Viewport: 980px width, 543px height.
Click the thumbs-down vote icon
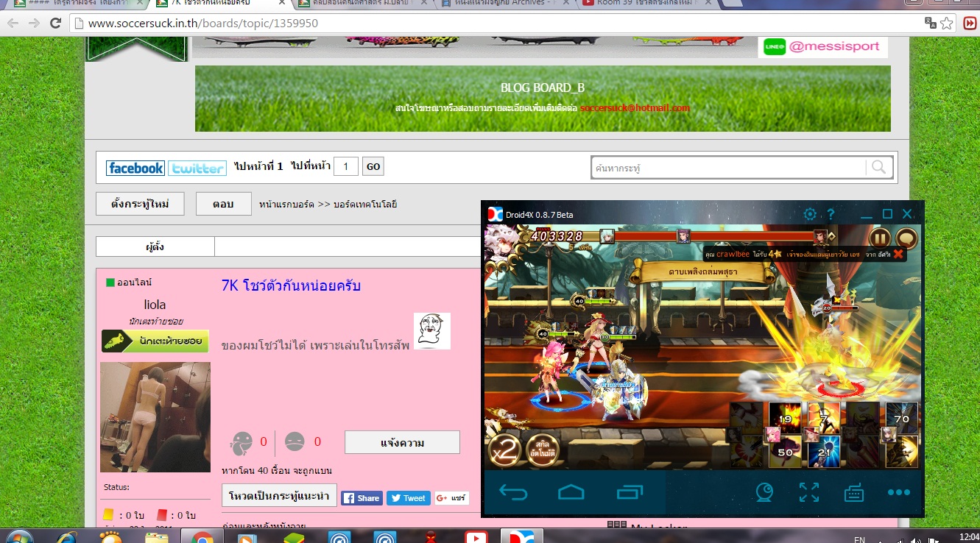(x=295, y=442)
